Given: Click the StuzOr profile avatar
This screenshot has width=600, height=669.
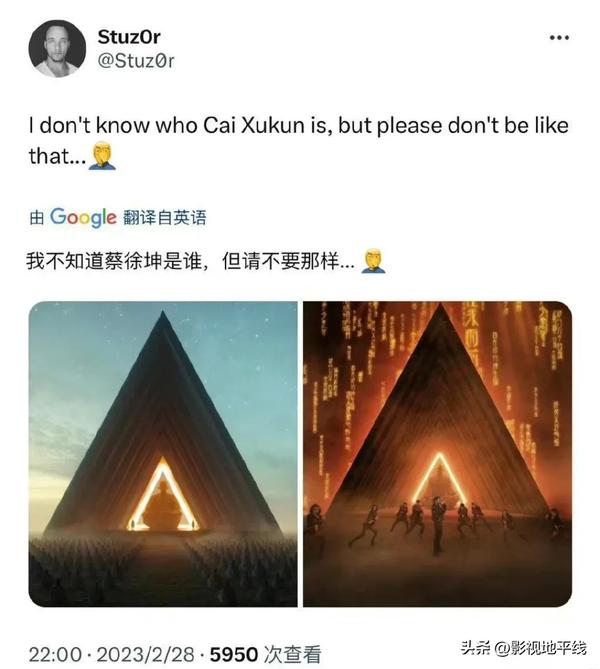Looking at the screenshot, I should 57,48.
